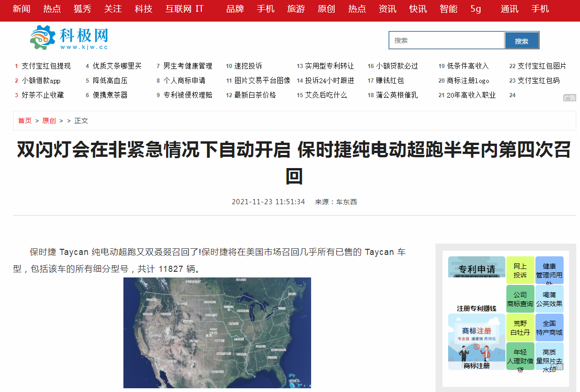The width and height of the screenshot is (580, 392).
Task: Go to the 关注 section
Action: (x=113, y=8)
